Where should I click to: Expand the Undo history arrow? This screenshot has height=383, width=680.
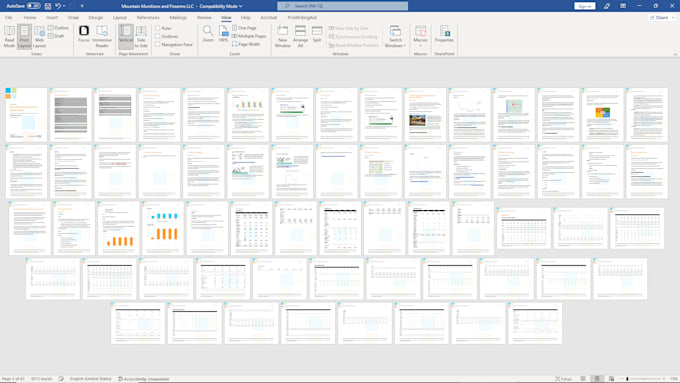(64, 6)
